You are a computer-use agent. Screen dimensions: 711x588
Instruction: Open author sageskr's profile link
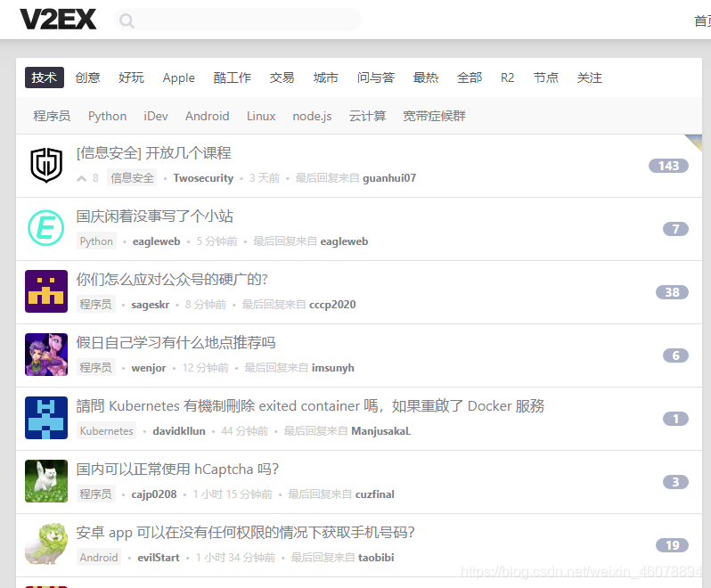click(x=150, y=305)
